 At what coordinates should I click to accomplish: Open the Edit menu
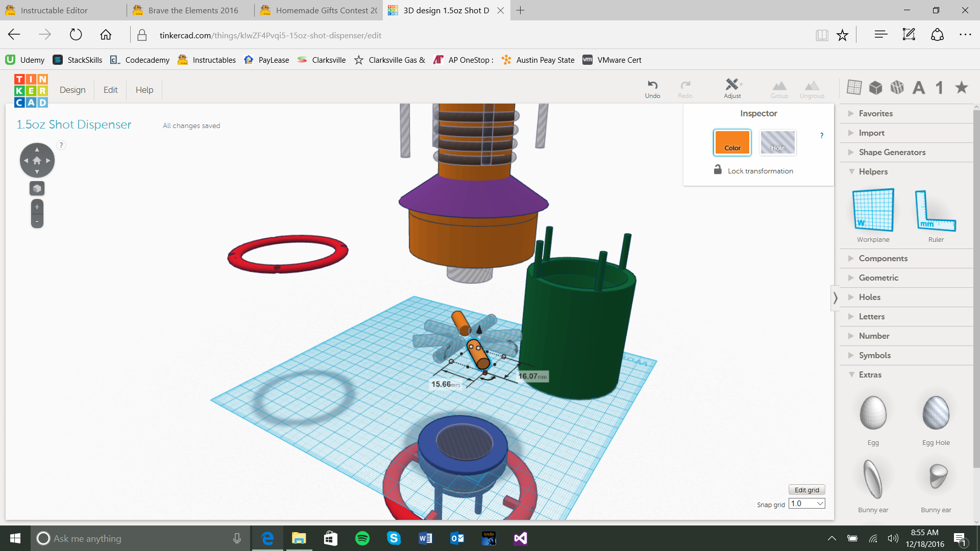(110, 90)
